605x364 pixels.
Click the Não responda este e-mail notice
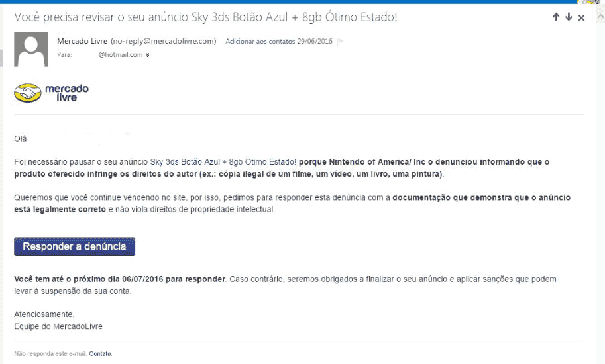coord(50,353)
